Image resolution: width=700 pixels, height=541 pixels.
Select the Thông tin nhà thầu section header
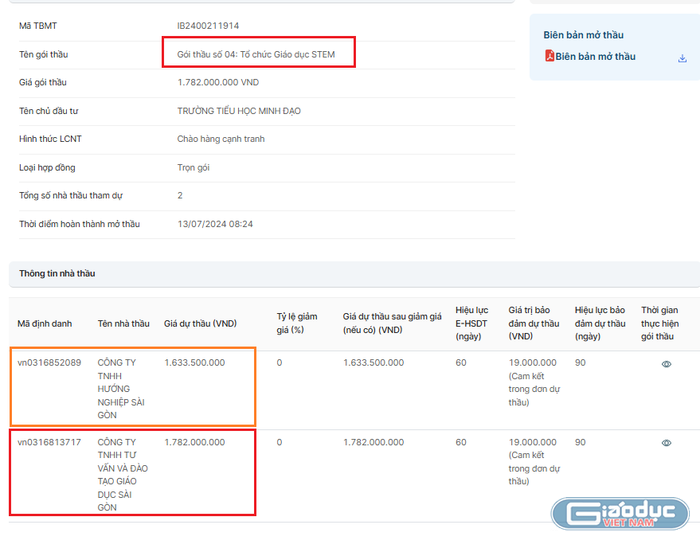(57, 273)
